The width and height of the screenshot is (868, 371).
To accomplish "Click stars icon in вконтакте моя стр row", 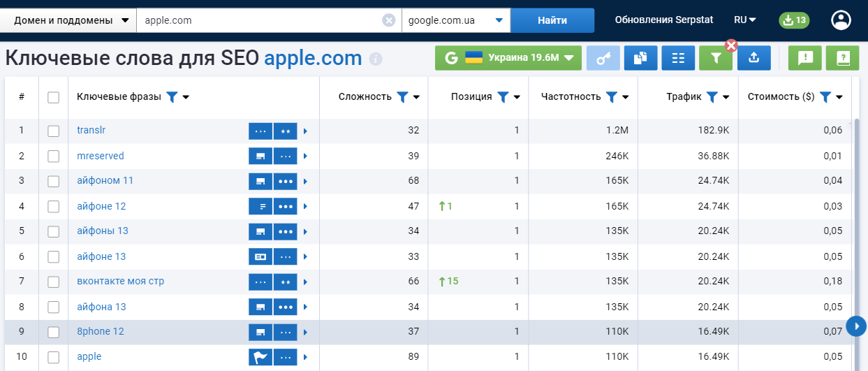I will pyautogui.click(x=286, y=282).
